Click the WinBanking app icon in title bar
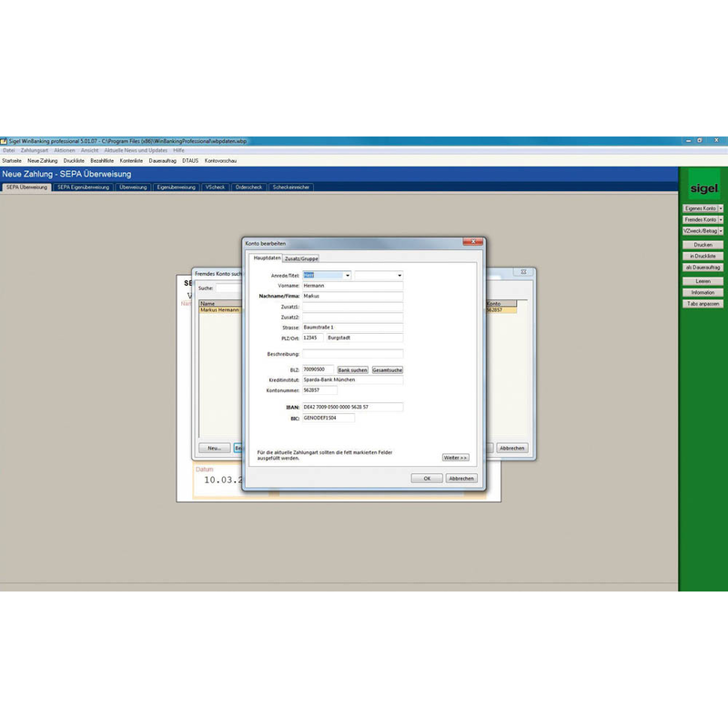Image resolution: width=728 pixels, height=728 pixels. pos(4,141)
